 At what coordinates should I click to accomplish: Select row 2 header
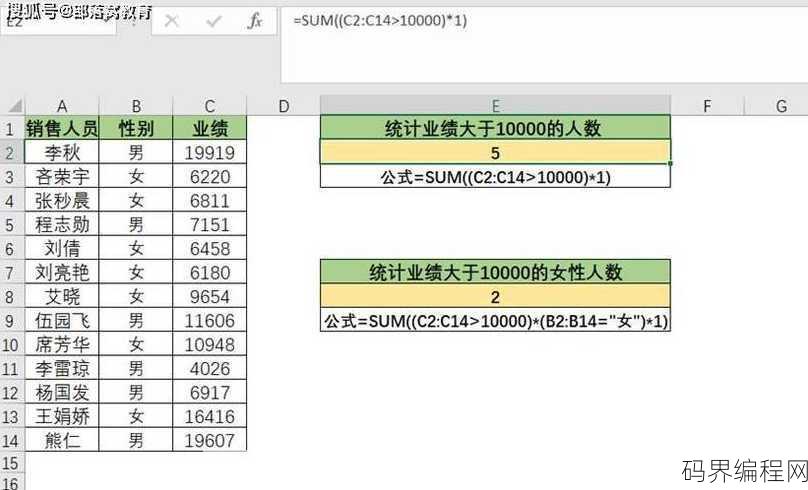(11, 153)
